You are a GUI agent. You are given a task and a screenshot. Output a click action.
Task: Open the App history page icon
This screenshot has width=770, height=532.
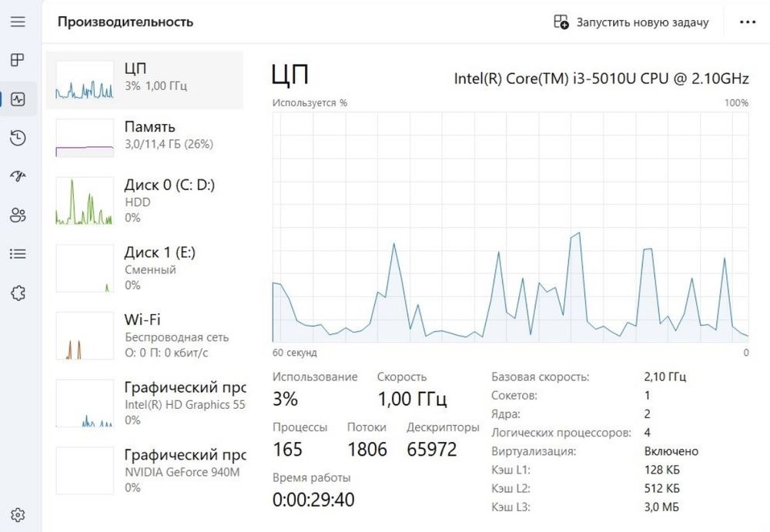(18, 138)
